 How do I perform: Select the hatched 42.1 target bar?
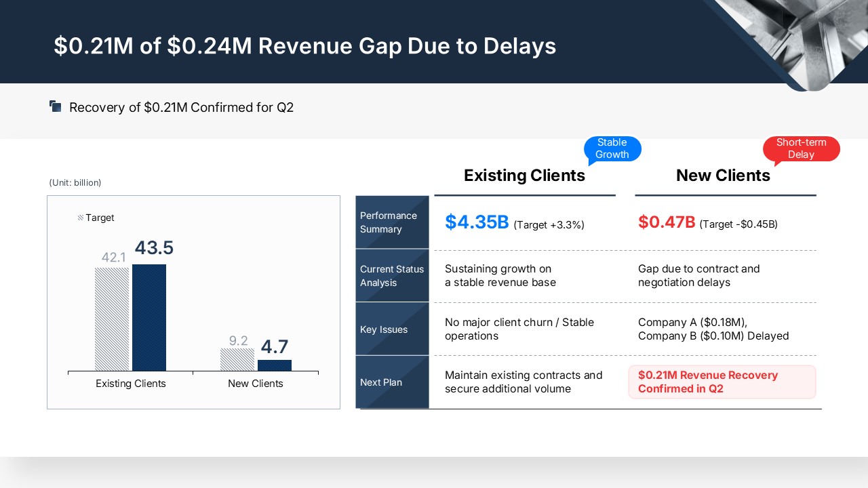(112, 319)
